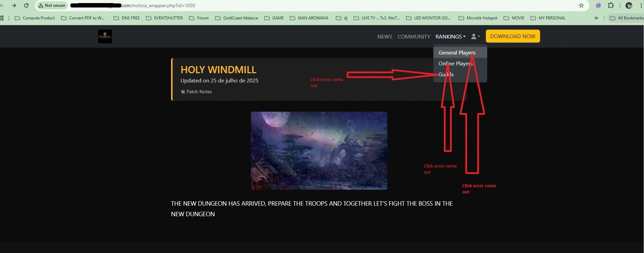Show hidden bookmarks with the double chevron
This screenshot has width=644, height=253.
[596, 18]
